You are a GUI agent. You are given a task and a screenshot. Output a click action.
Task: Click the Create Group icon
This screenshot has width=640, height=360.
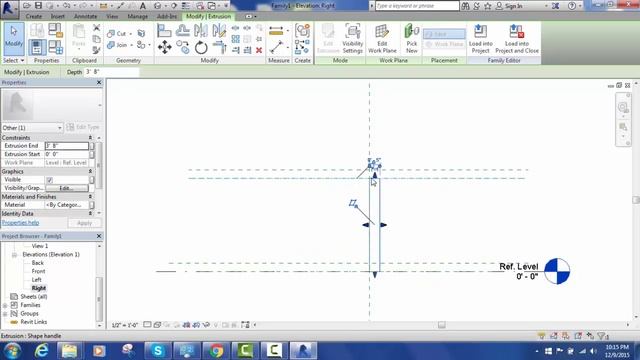click(x=302, y=31)
